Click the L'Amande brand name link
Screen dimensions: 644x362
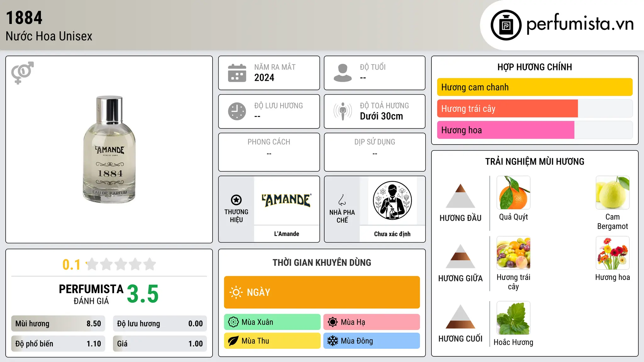286,234
